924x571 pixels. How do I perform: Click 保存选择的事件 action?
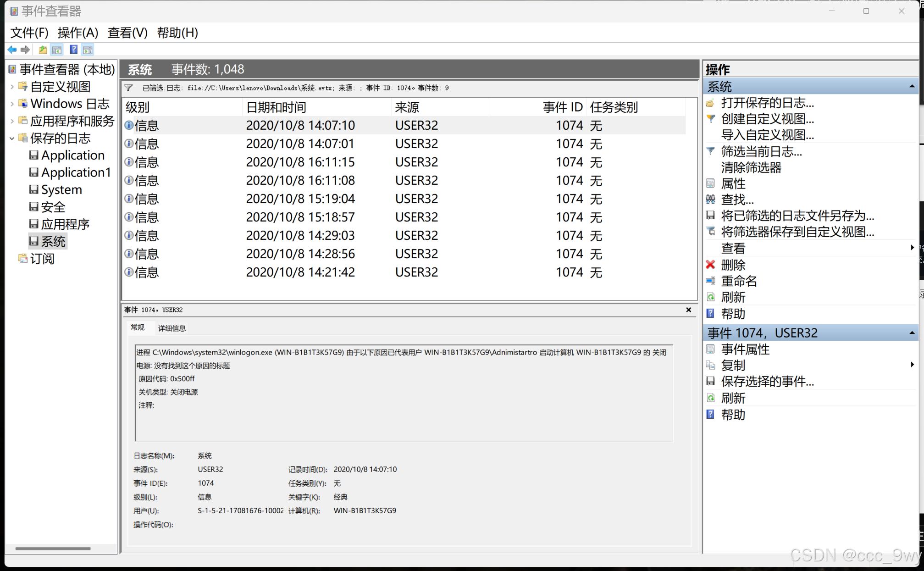tap(767, 381)
